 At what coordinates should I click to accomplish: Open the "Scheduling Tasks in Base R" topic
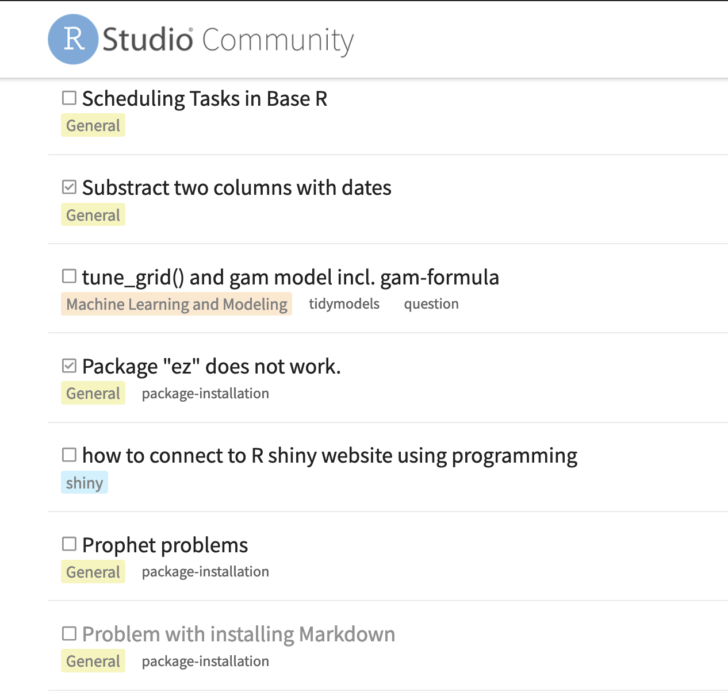[205, 99]
